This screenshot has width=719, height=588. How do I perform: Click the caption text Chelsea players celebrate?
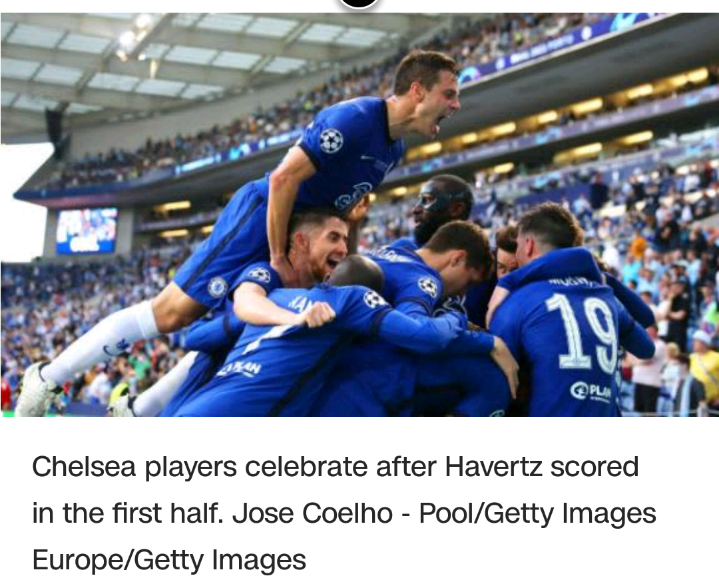coord(200,467)
